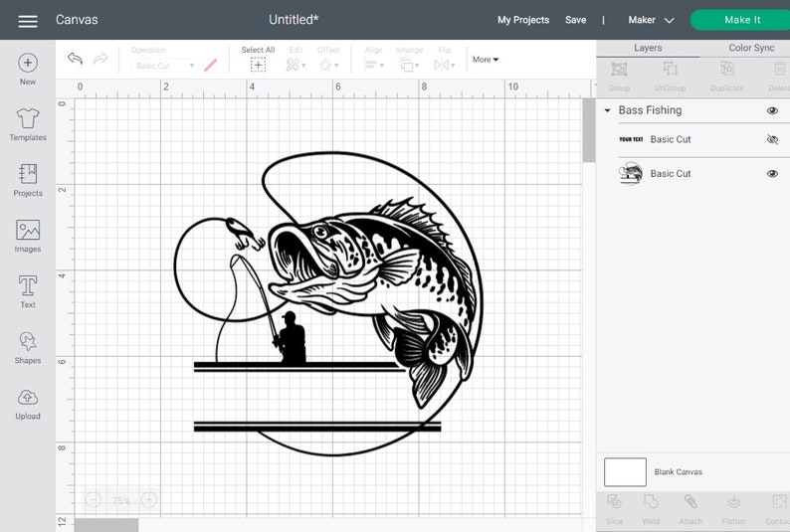Switch to the Color Sync tab
Screen dimensions: 790x532
(751, 48)
